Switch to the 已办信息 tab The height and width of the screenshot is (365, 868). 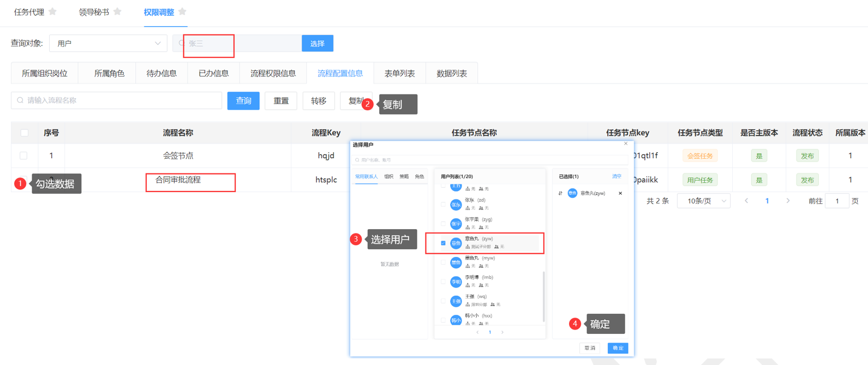214,73
